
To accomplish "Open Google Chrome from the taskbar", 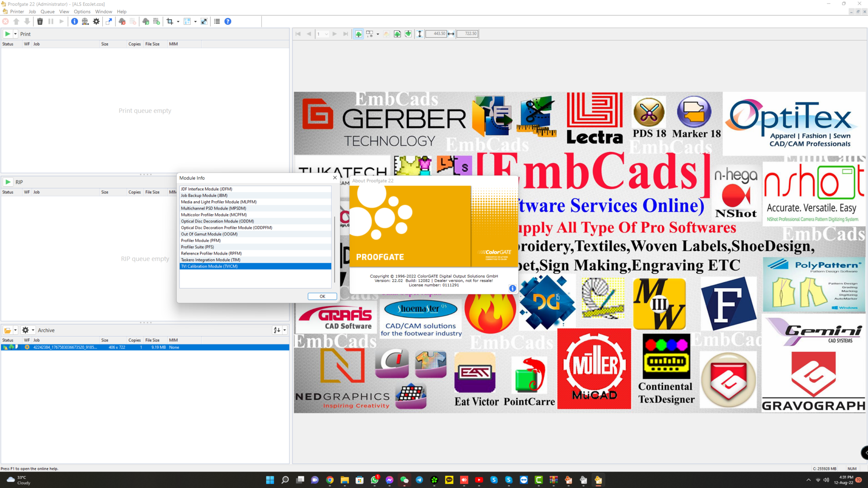I will 330,480.
